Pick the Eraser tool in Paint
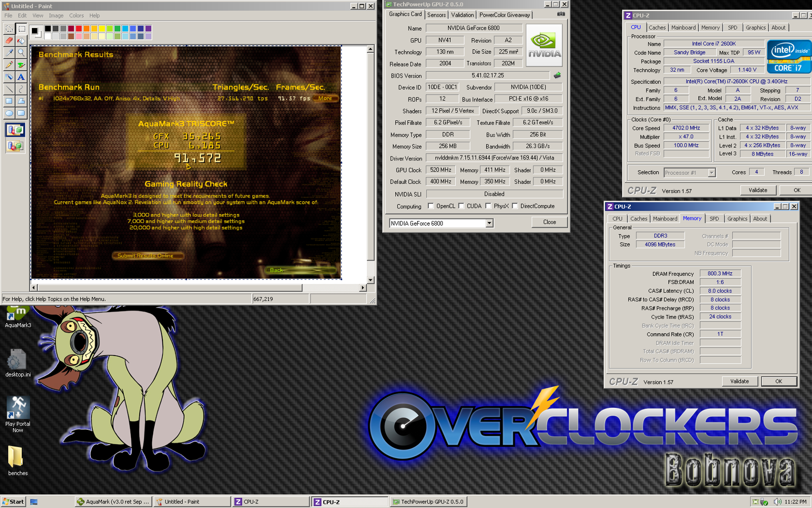The width and height of the screenshot is (812, 508). 9,41
